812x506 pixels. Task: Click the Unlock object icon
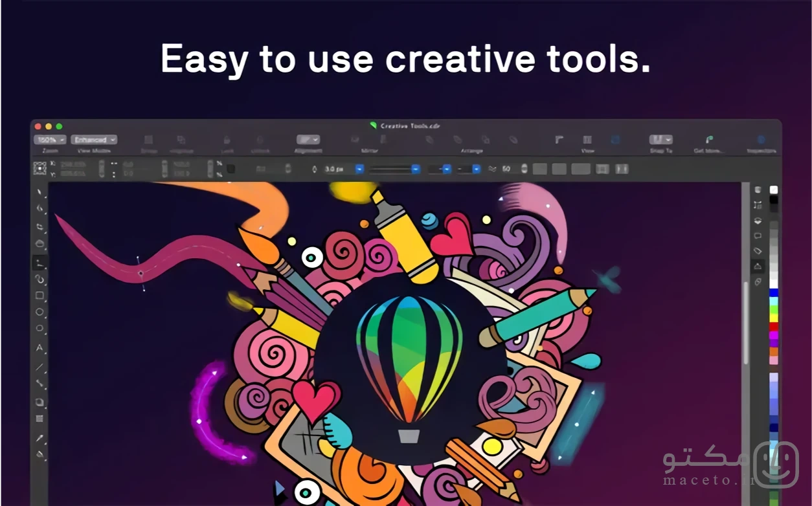(x=260, y=140)
